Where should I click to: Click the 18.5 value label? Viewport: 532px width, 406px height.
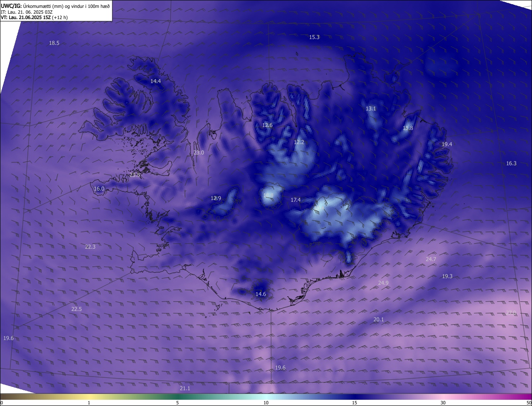coord(54,43)
